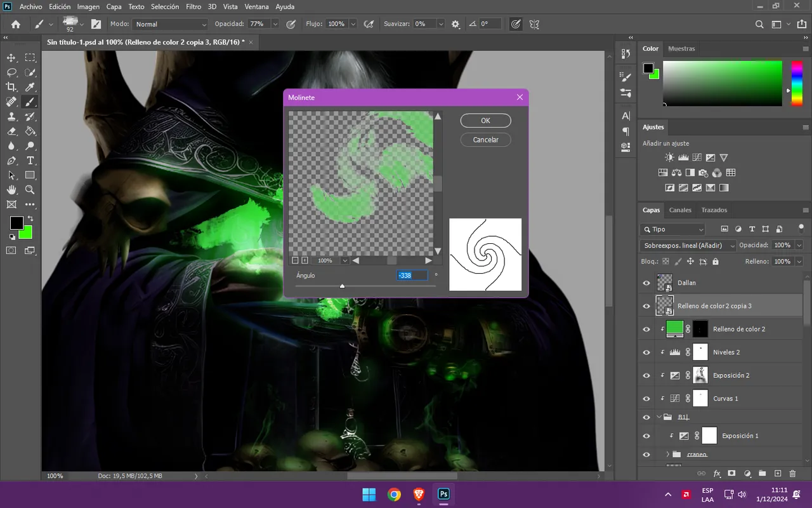812x508 pixels.
Task: Open Brave browser from the taskbar
Action: pos(419,495)
